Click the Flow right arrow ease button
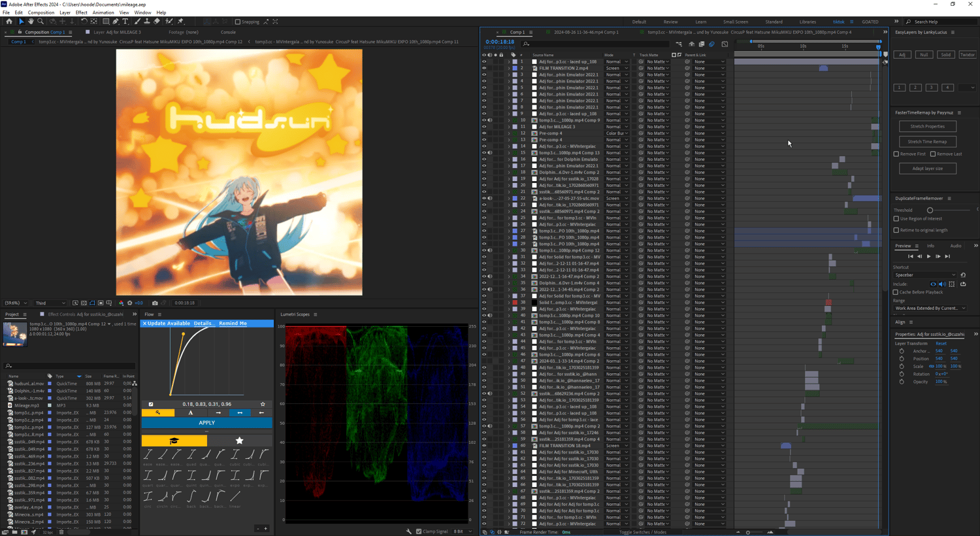 218,412
